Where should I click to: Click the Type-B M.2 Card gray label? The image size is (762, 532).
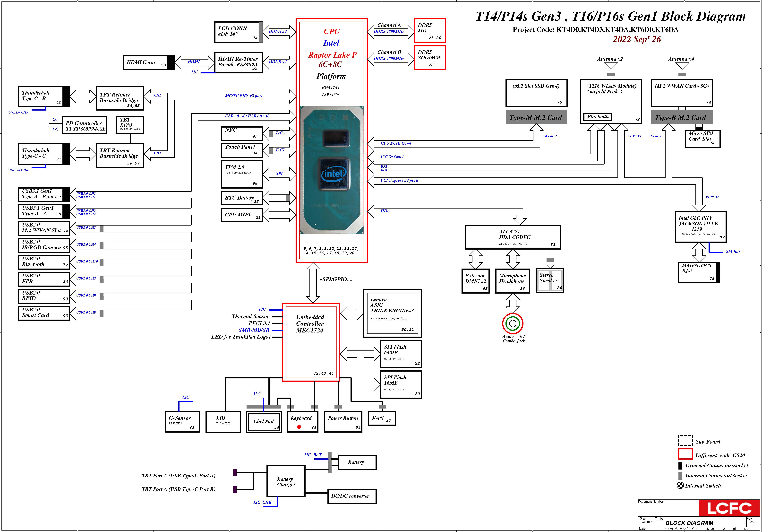[682, 117]
